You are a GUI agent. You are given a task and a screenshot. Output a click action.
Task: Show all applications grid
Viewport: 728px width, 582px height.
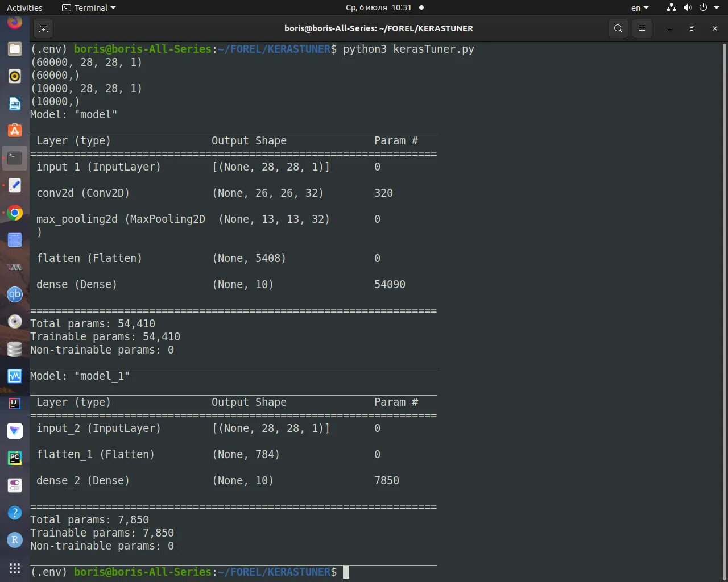point(15,568)
